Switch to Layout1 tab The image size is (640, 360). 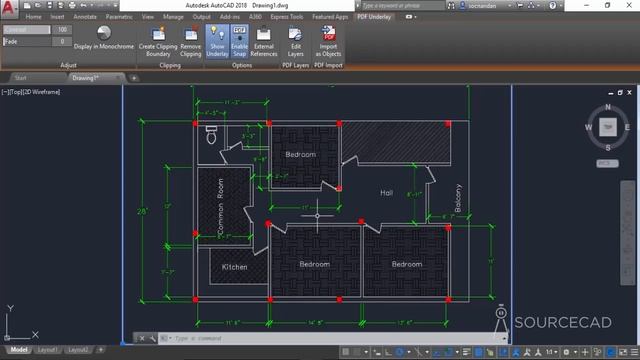pyautogui.click(x=47, y=350)
